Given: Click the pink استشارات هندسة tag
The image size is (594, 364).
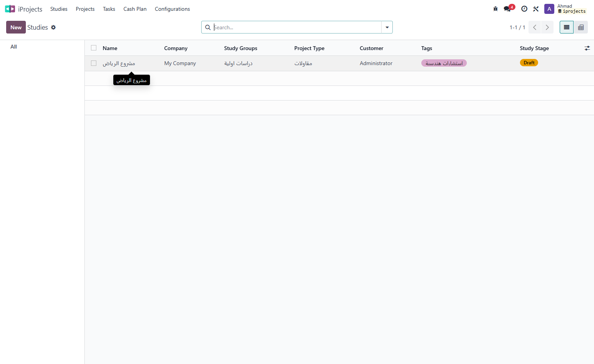Looking at the screenshot, I should (x=444, y=63).
